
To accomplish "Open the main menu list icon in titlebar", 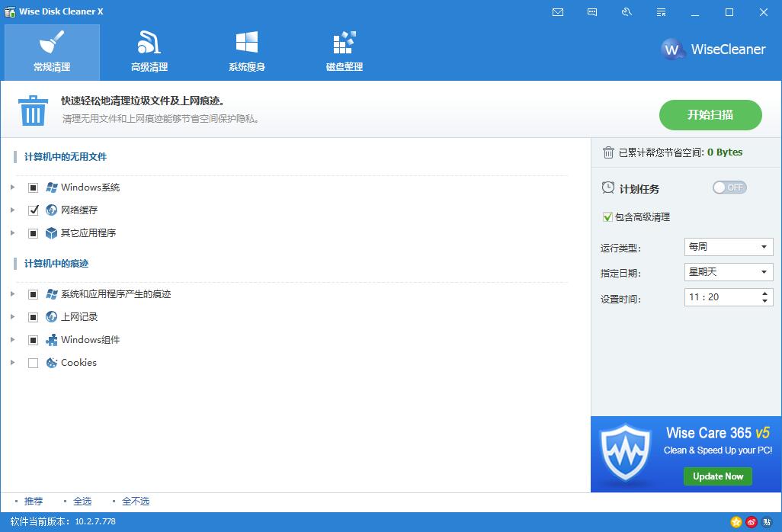I will point(660,12).
